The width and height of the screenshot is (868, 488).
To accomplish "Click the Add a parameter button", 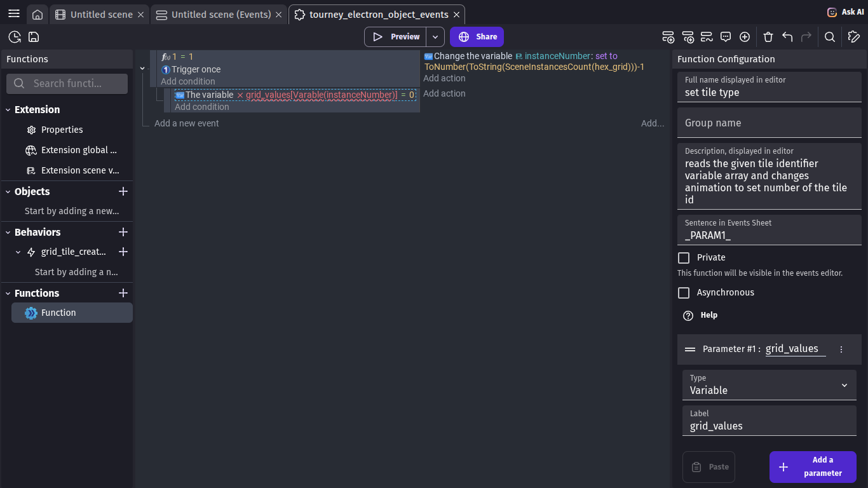I will [x=813, y=466].
